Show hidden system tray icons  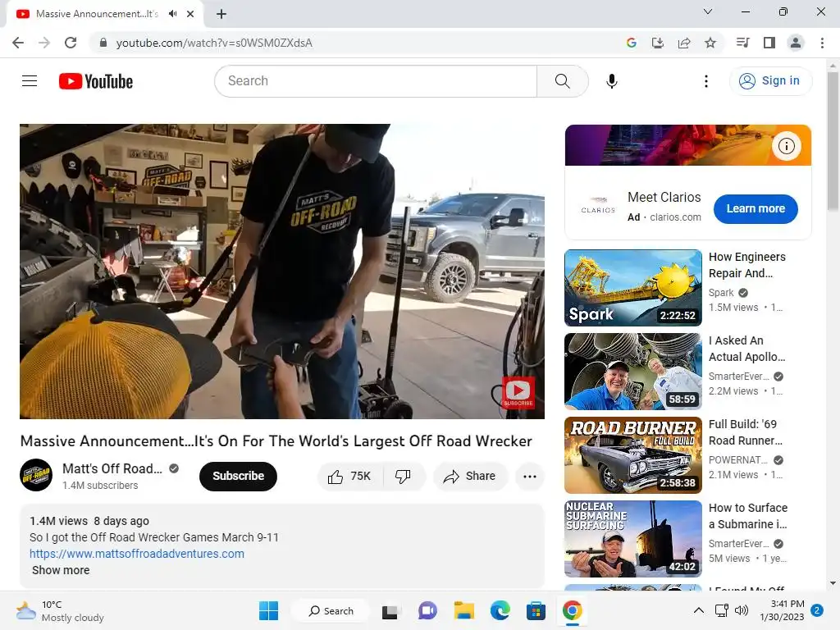coord(699,610)
